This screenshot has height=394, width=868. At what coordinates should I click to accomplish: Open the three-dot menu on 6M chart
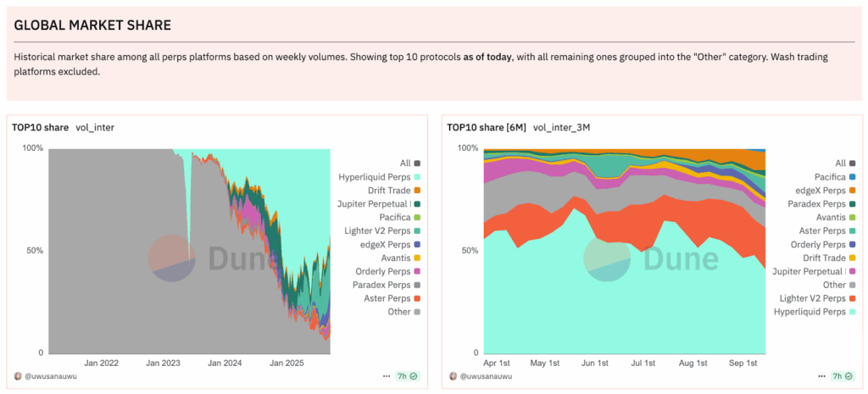click(x=822, y=375)
